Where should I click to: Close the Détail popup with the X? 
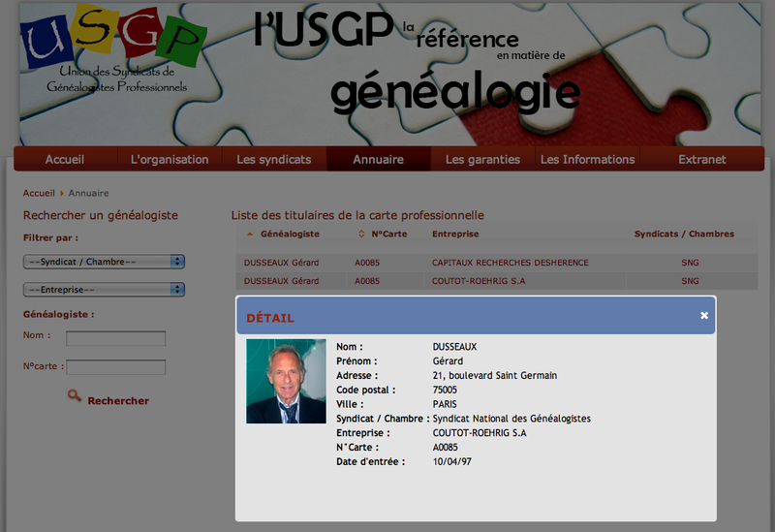point(704,316)
